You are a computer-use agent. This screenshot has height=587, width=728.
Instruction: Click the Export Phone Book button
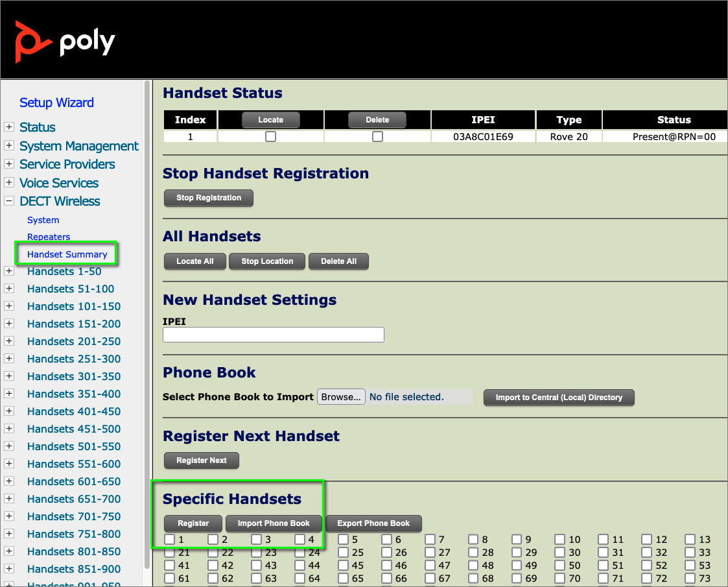click(373, 523)
